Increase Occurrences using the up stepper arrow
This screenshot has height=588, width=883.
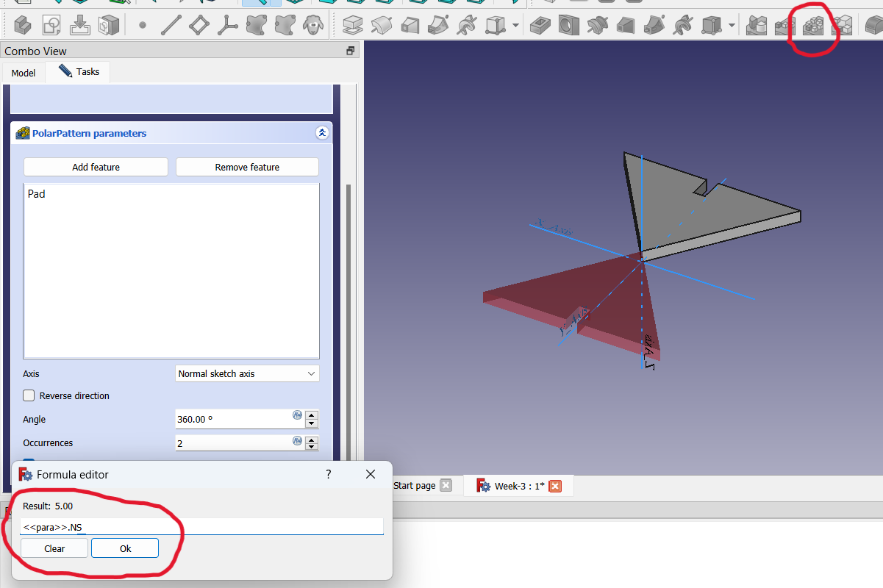coord(311,439)
